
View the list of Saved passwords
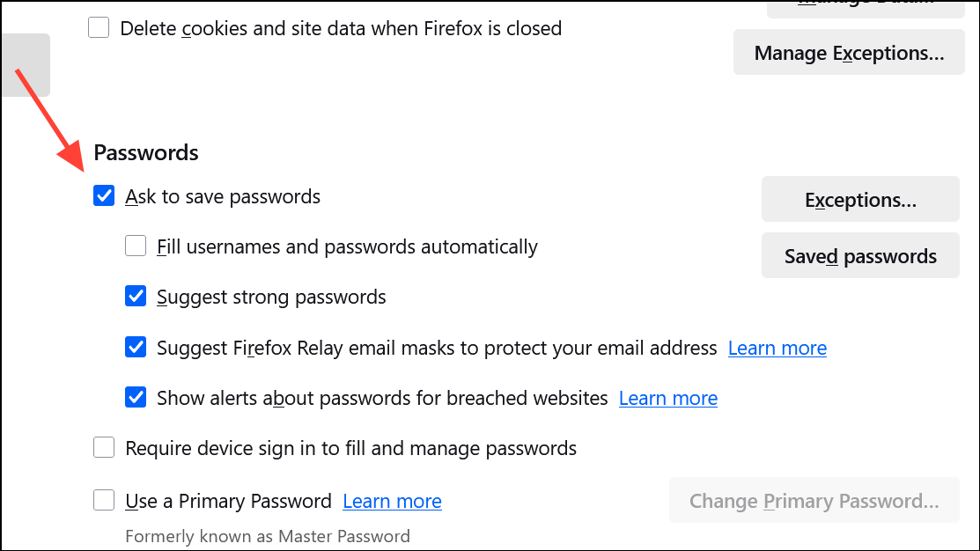859,255
